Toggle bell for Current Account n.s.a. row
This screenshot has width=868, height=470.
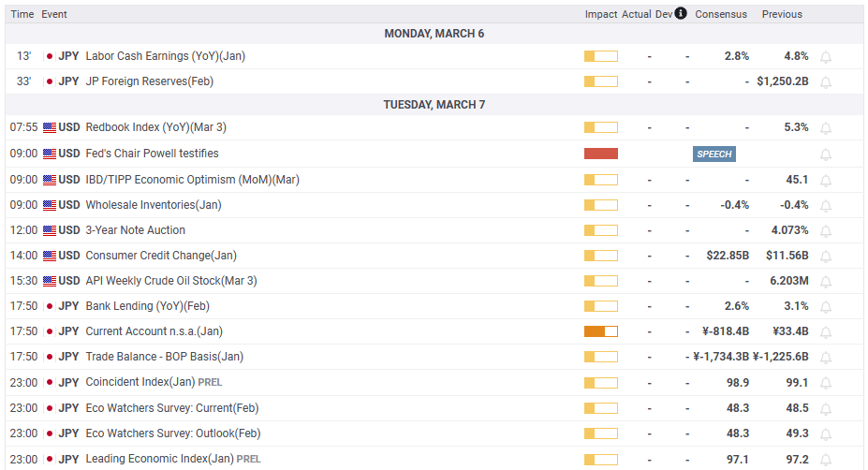tap(826, 331)
